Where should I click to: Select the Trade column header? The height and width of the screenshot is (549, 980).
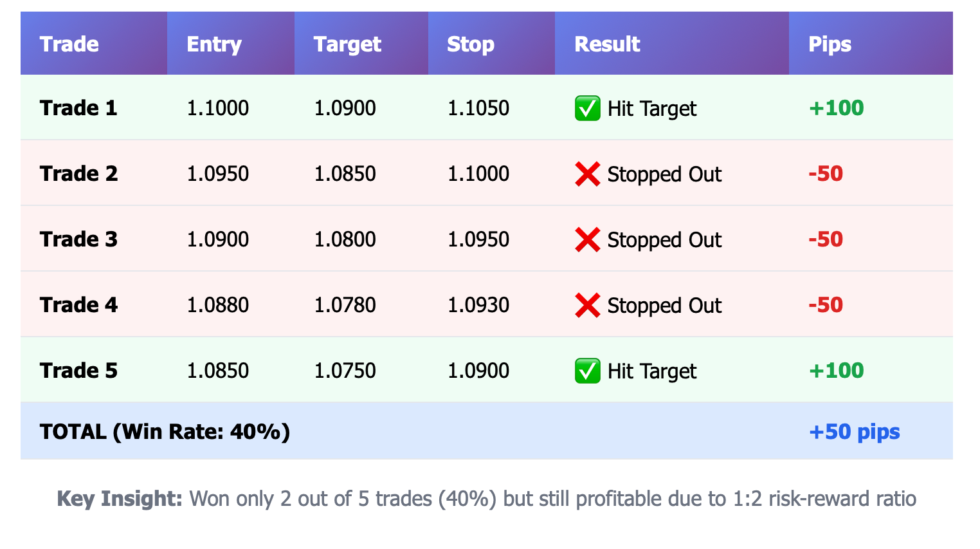click(x=69, y=44)
